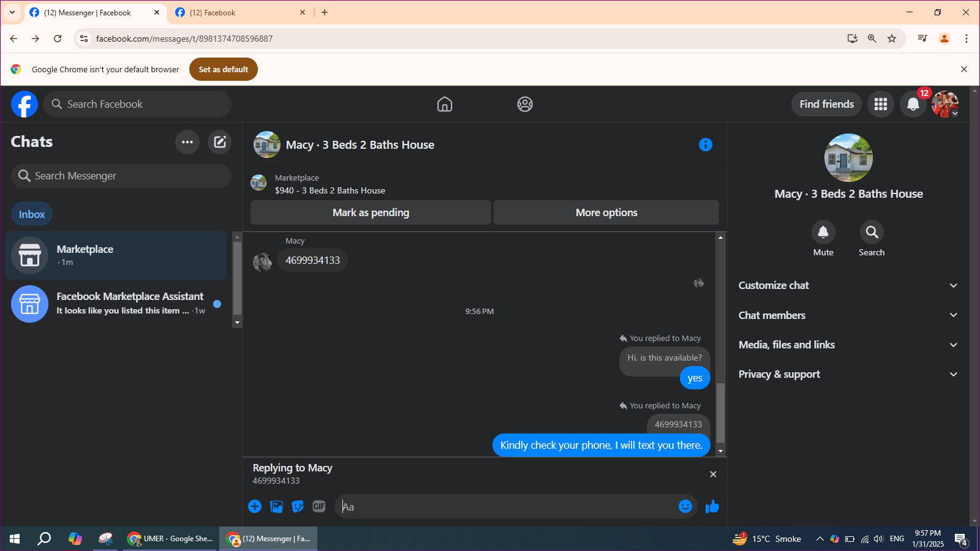Dismiss the default browser notification bar
Viewport: 980px width, 551px height.
pos(964,69)
